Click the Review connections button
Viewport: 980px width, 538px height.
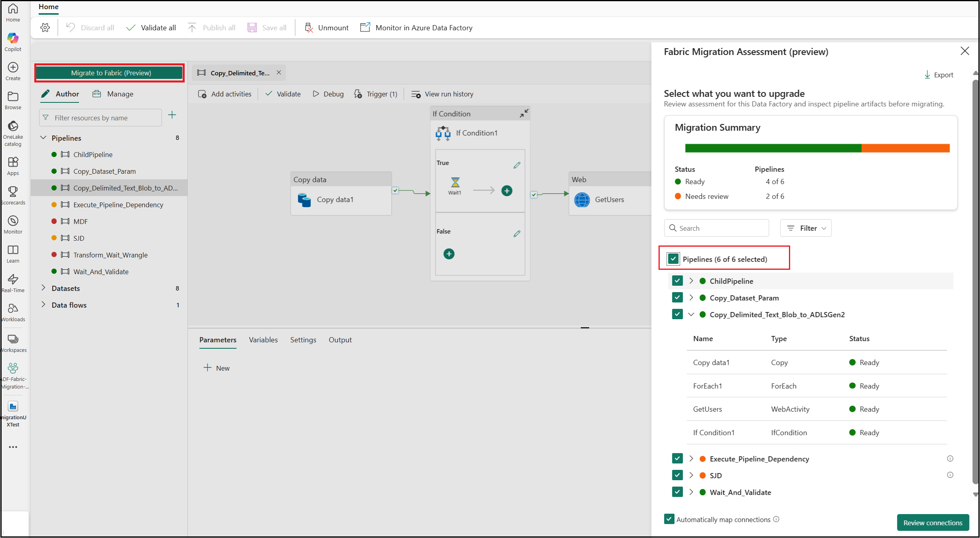pyautogui.click(x=933, y=522)
